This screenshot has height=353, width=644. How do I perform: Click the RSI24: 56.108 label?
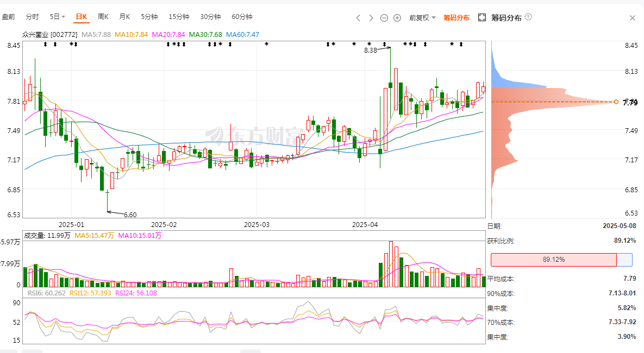pyautogui.click(x=136, y=293)
